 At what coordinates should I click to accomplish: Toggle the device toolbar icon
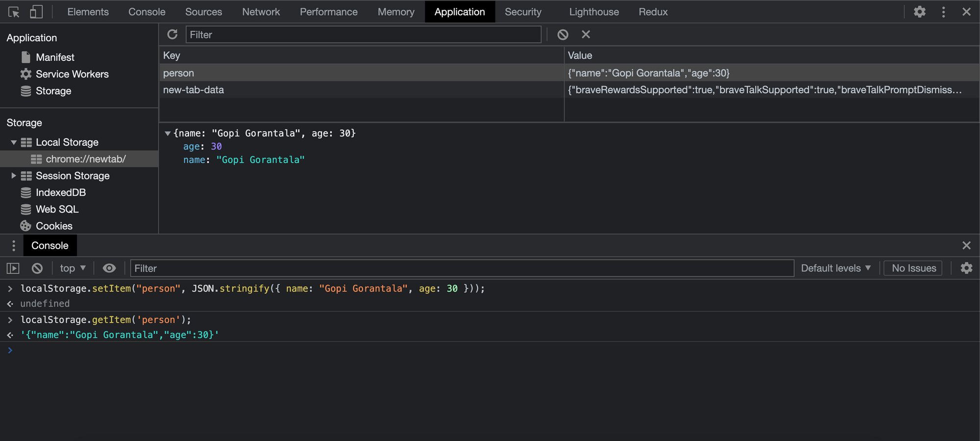[36, 12]
